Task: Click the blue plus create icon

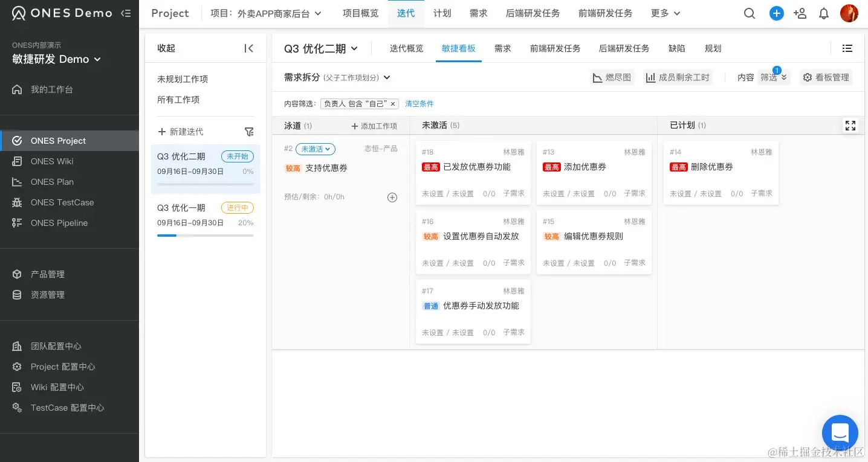Action: [777, 13]
